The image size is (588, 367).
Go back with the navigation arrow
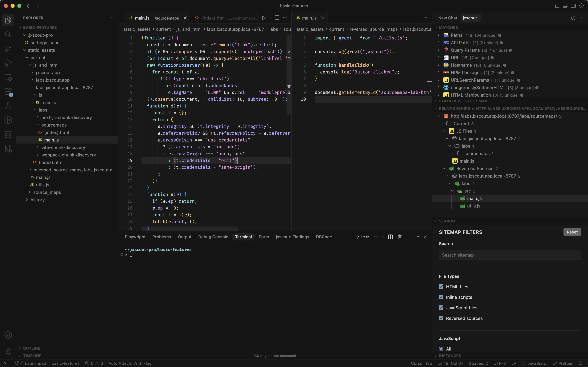(x=29, y=6)
